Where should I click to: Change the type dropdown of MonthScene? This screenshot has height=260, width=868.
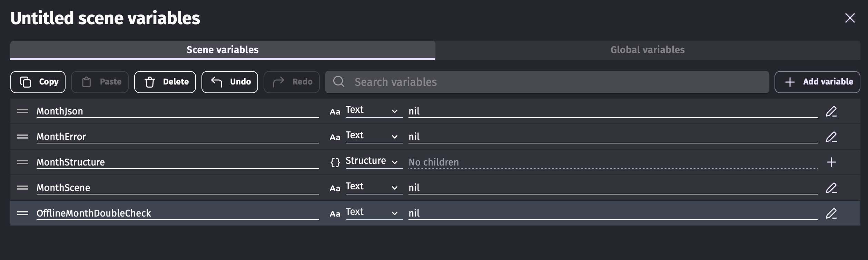[x=373, y=187]
